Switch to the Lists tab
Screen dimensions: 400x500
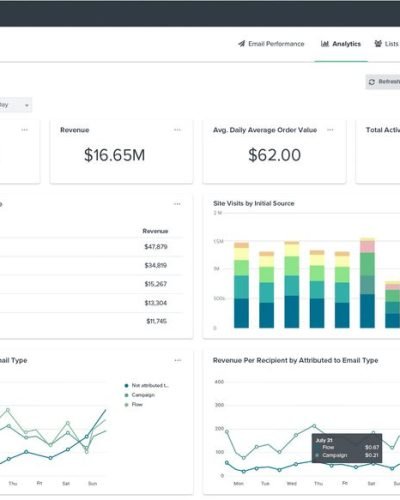[387, 44]
